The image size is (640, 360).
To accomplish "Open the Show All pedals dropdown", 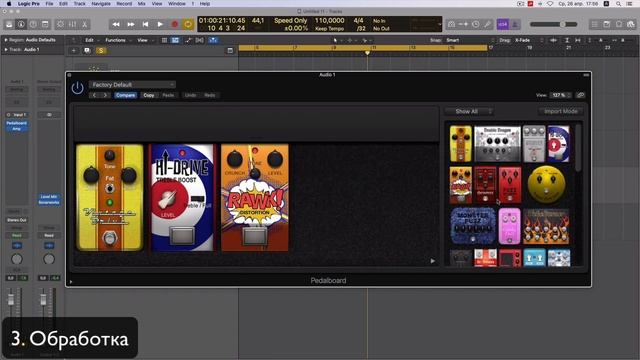I will coord(469,111).
